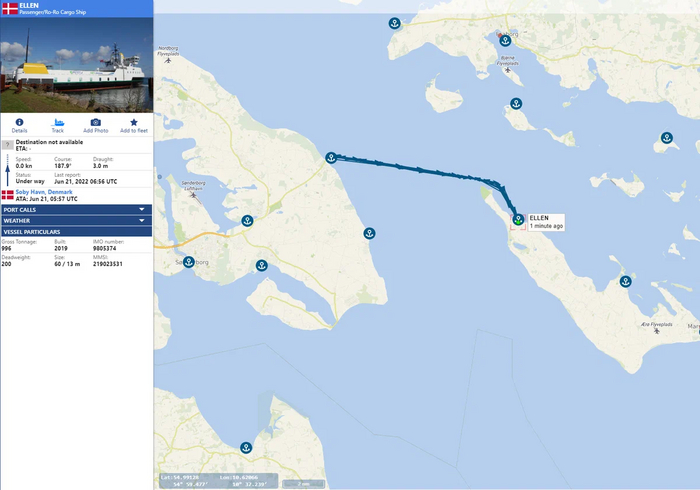Click the ELLEN vessel name title
Viewport: 700px width, 490px height.
pyautogui.click(x=29, y=6)
